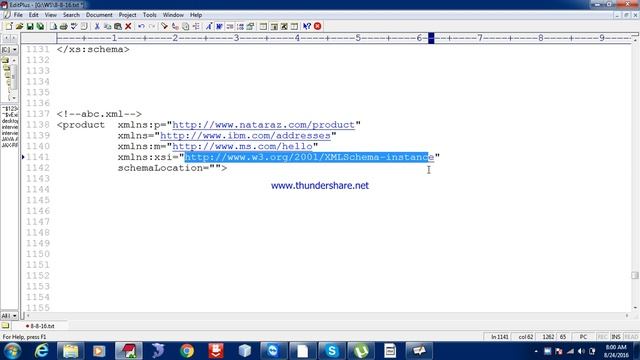The width and height of the screenshot is (640, 360).
Task: Click the 'col 62' status bar entry
Action: pyautogui.click(x=526, y=337)
